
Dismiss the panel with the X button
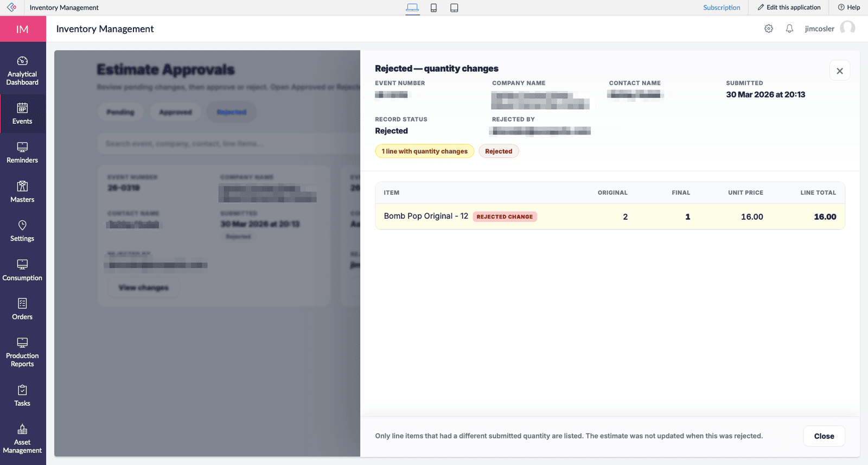(839, 71)
